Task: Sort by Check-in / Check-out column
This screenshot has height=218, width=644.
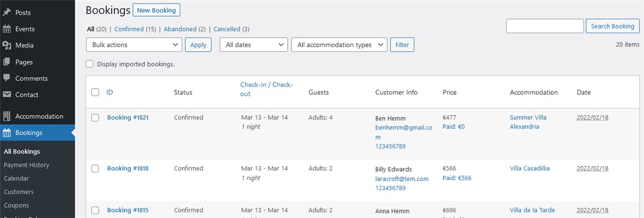Action: (266, 89)
